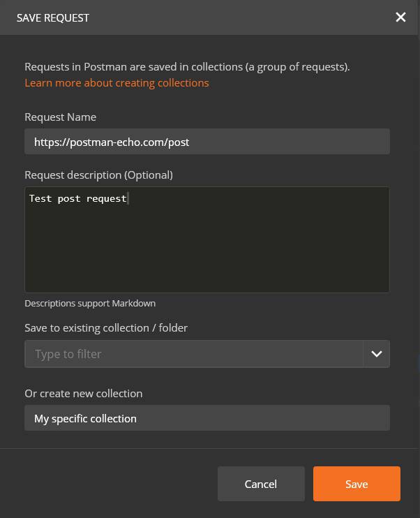
Task: Click the 'Save to existing collection / folder' label
Action: tap(106, 327)
